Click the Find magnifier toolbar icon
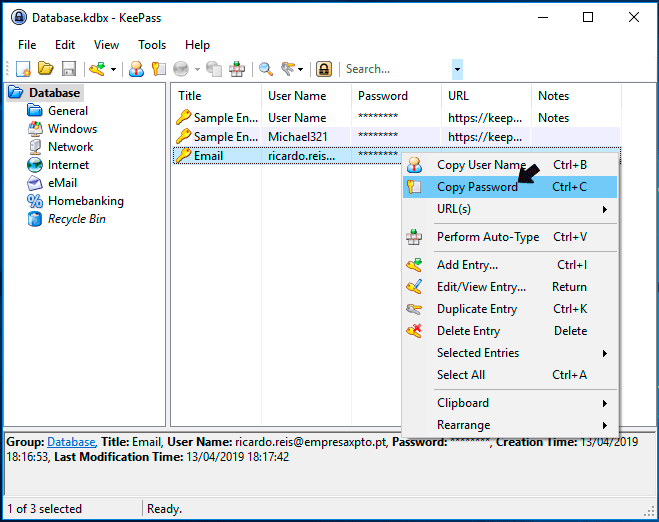Image resolution: width=659 pixels, height=522 pixels. point(266,69)
